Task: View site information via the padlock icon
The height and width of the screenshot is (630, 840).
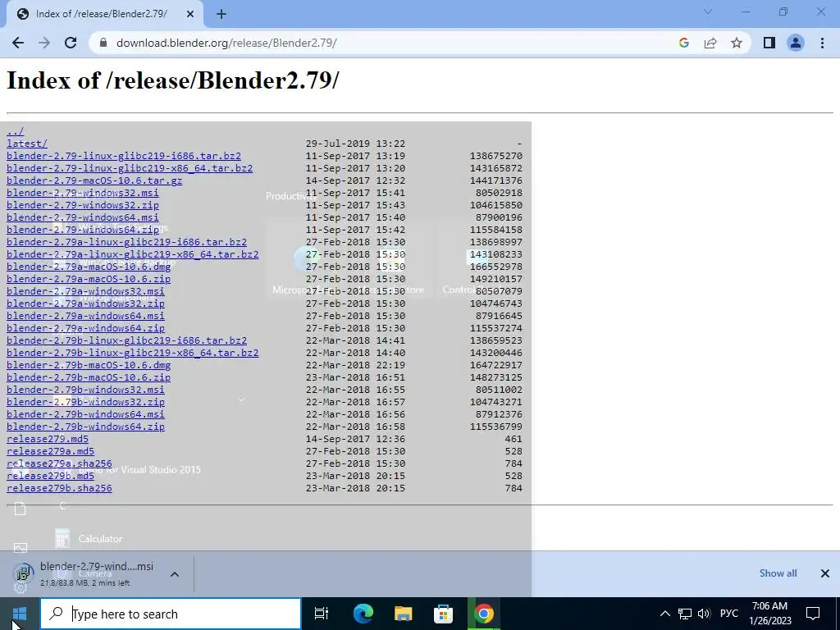Action: (103, 43)
